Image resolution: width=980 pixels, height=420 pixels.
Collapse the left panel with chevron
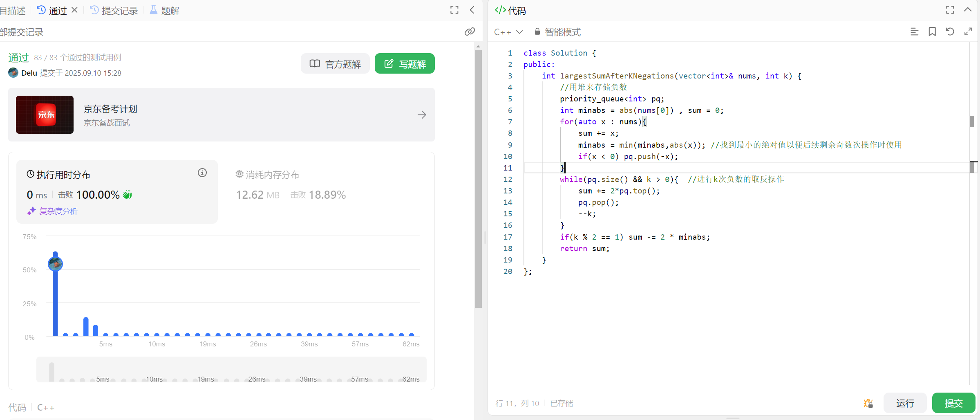[x=472, y=10]
